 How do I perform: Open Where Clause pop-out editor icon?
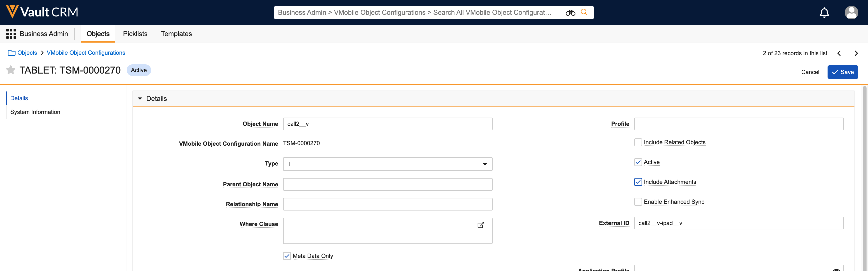(x=480, y=225)
